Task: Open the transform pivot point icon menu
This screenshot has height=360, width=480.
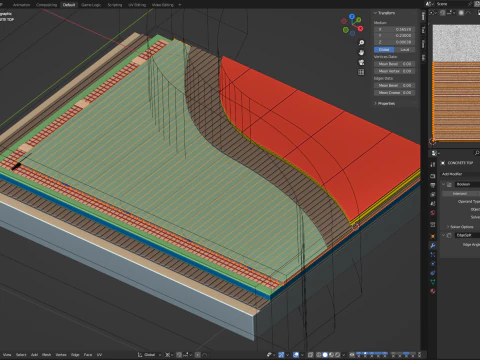Action: coord(169,355)
